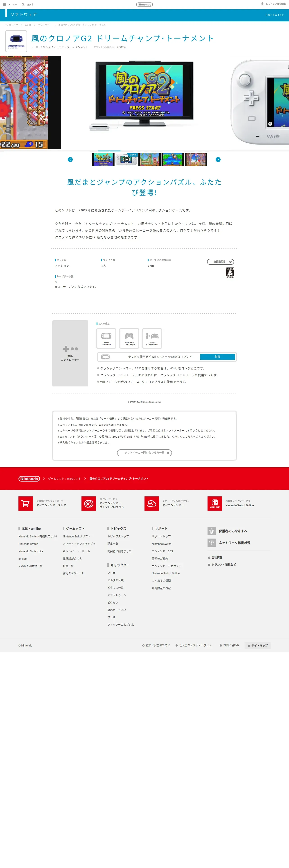
Task: Select the Wii U PRO controller icon
Action: [x=129, y=338]
